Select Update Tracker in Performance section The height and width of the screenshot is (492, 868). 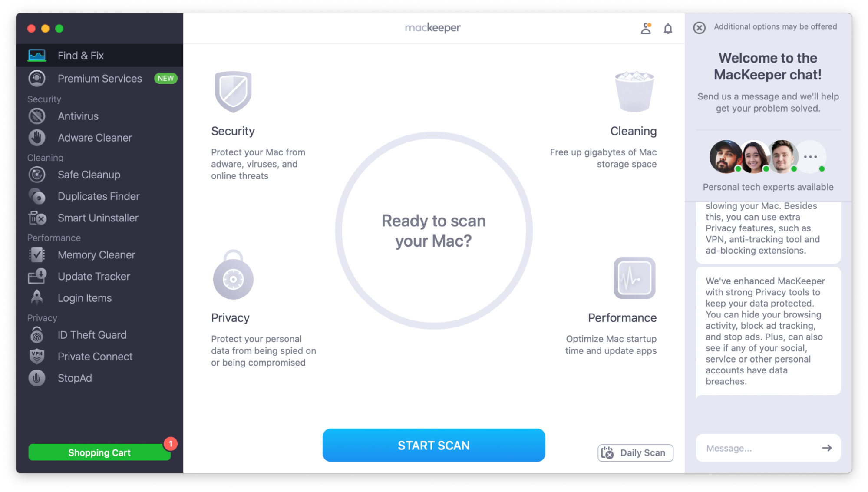[99, 277]
